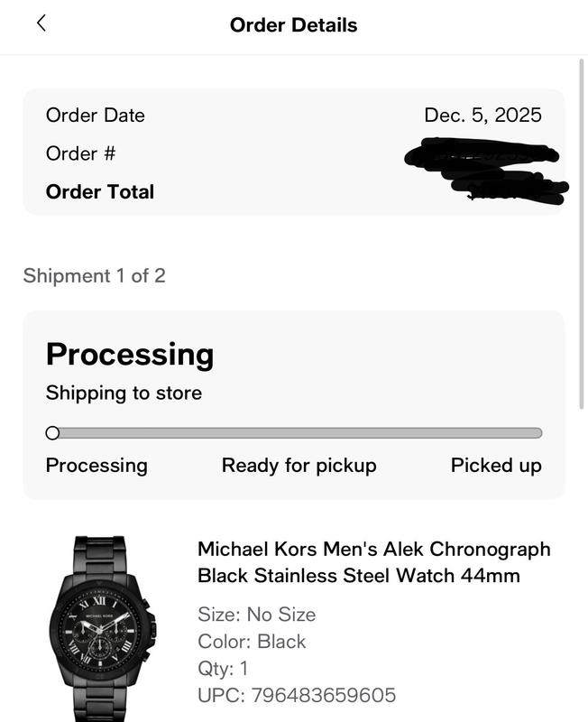This screenshot has height=722, width=588.
Task: Click the "Shipment 1 of 2" label
Action: (94, 276)
